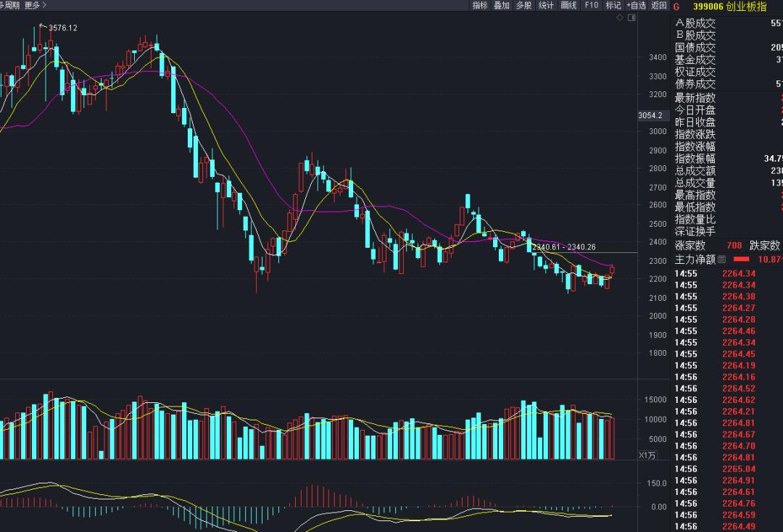This screenshot has width=783, height=532.
Task: Open the 主力净额 details list icon
Action: coord(723,259)
